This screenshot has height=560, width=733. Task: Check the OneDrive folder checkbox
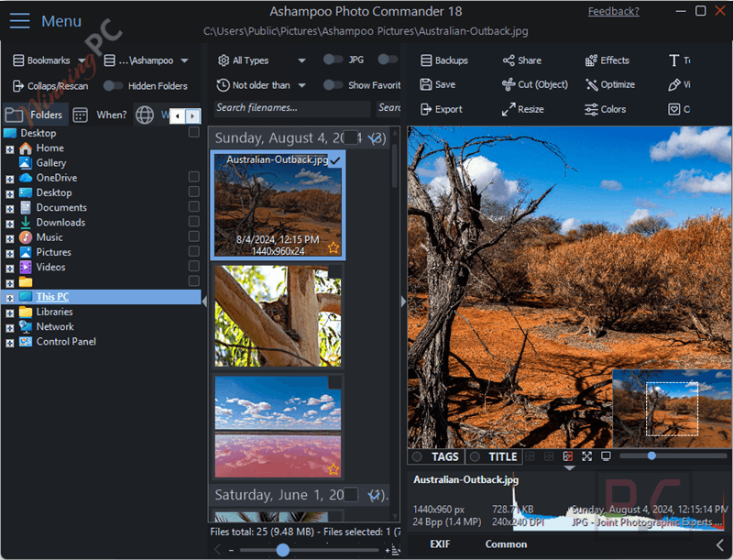click(194, 177)
